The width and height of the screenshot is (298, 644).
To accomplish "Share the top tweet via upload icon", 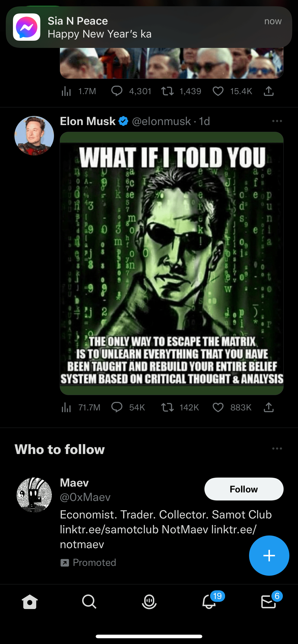I will coord(268,91).
